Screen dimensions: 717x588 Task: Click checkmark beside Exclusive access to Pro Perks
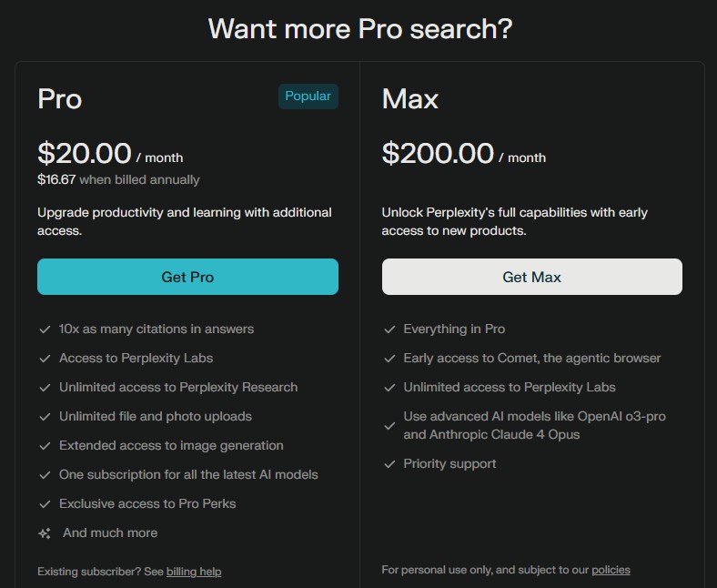[x=45, y=504]
